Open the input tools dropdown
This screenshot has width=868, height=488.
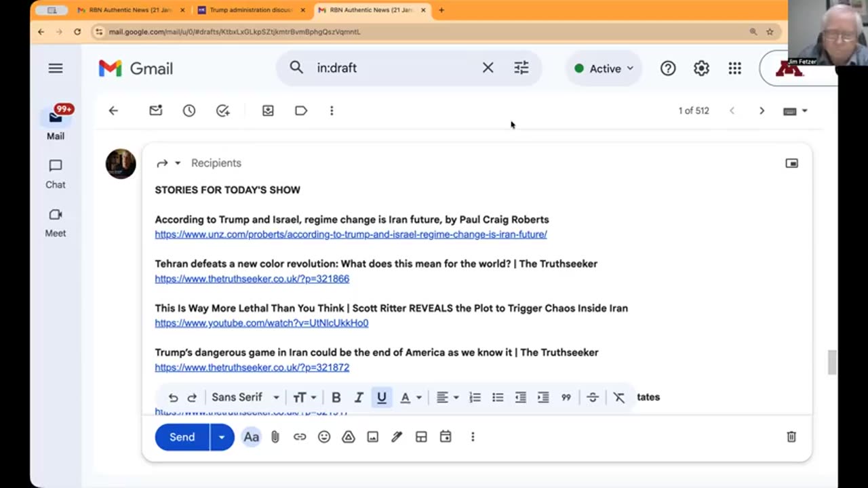click(x=795, y=110)
